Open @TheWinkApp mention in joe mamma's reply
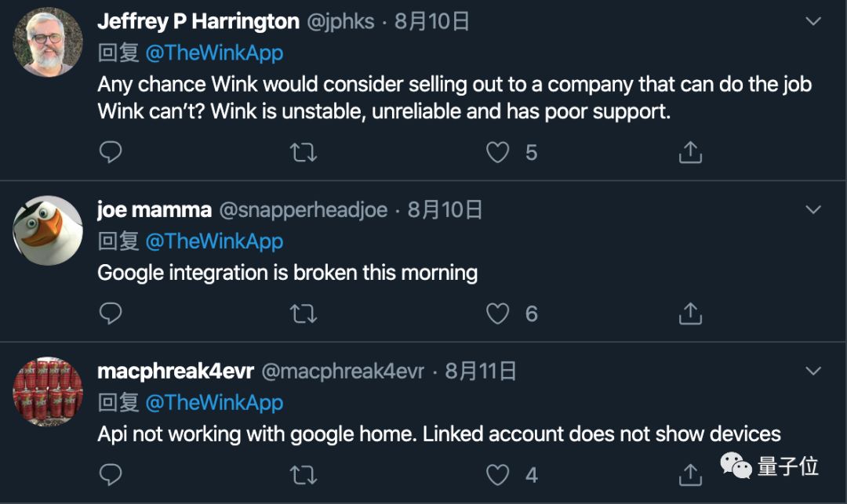847x504 pixels. click(x=214, y=241)
